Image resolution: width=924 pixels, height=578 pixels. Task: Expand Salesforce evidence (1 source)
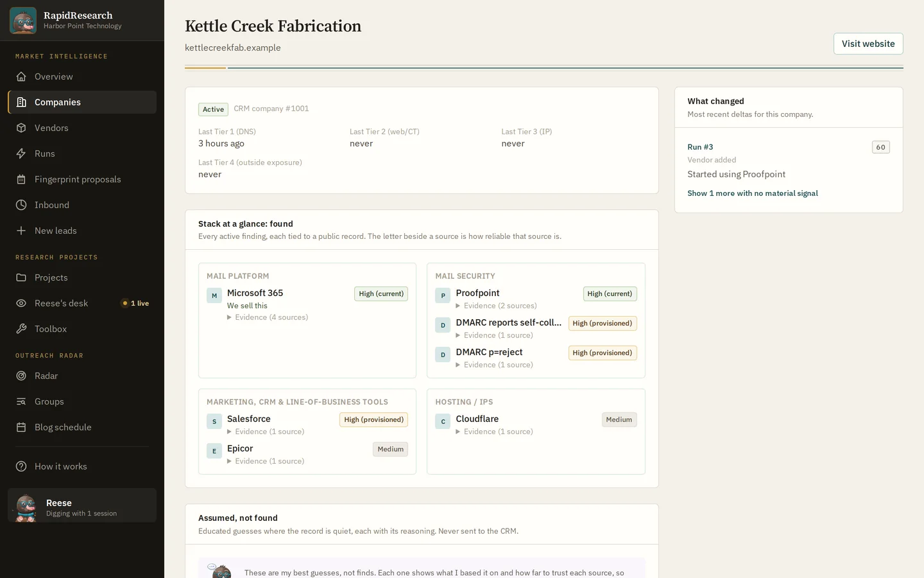[266, 432]
